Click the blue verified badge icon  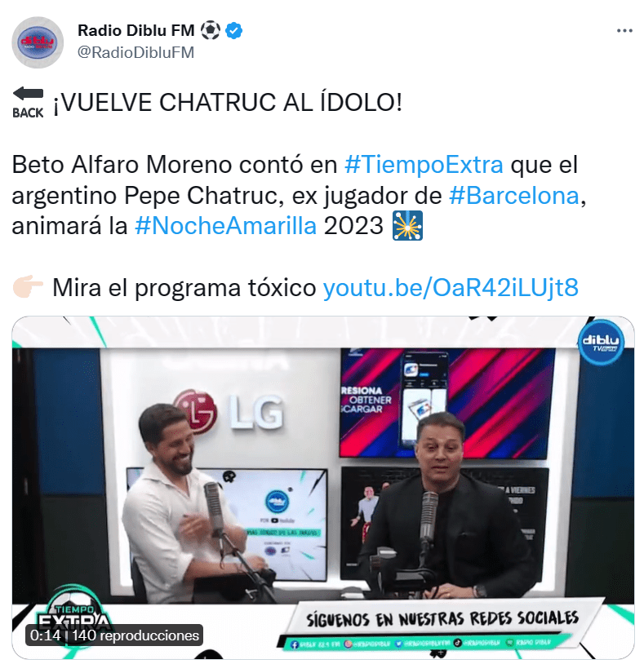[x=233, y=31]
